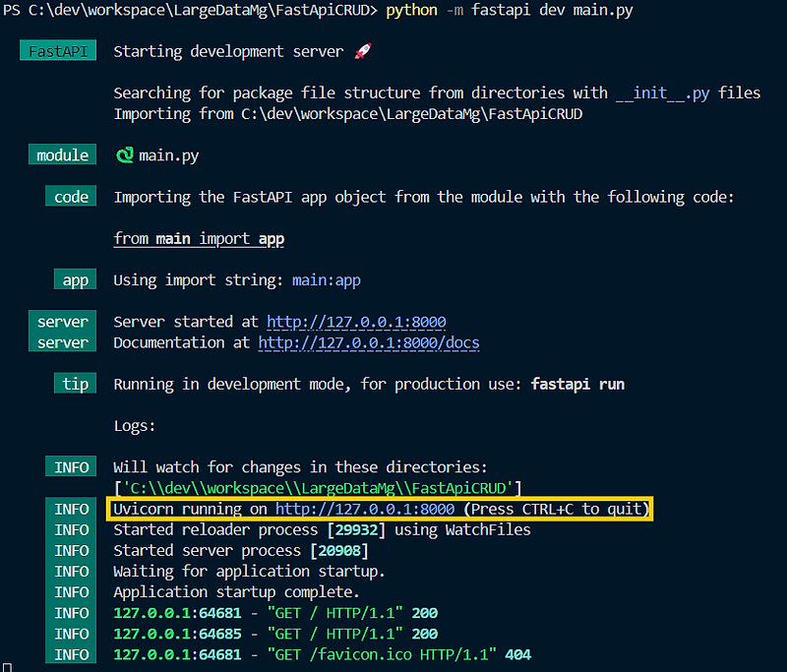Click the INFO badge on startup complete line
The height and width of the screenshot is (672, 787).
70,591
